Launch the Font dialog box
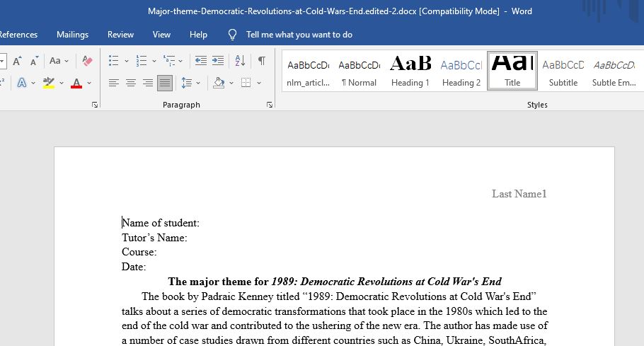The image size is (644, 346). point(95,105)
